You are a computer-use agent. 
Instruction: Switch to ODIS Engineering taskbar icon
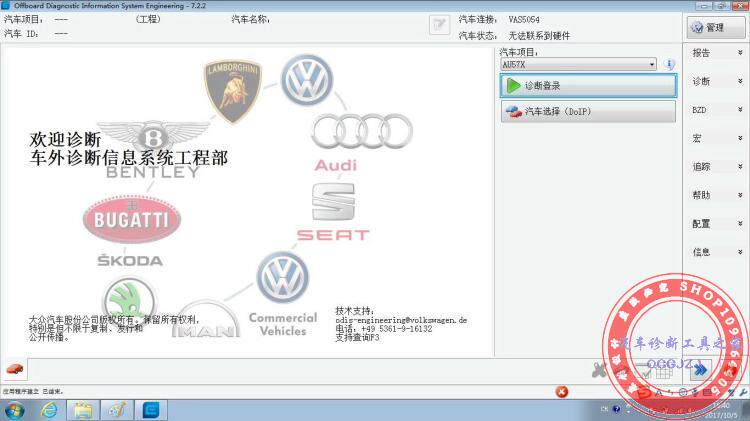pyautogui.click(x=151, y=410)
